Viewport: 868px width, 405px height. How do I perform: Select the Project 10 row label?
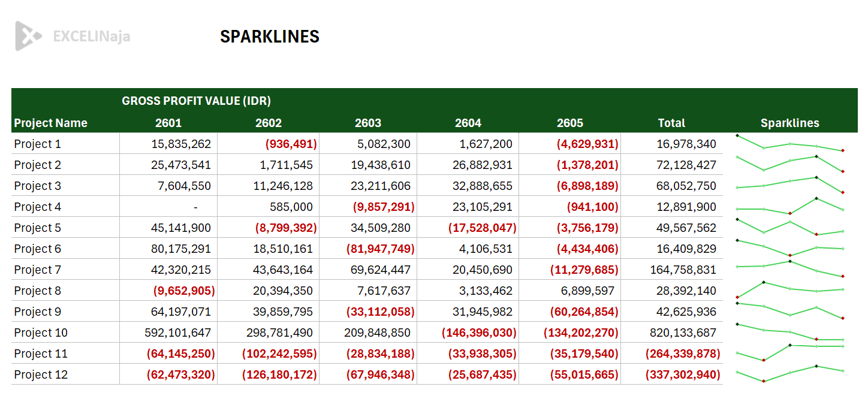(x=41, y=333)
